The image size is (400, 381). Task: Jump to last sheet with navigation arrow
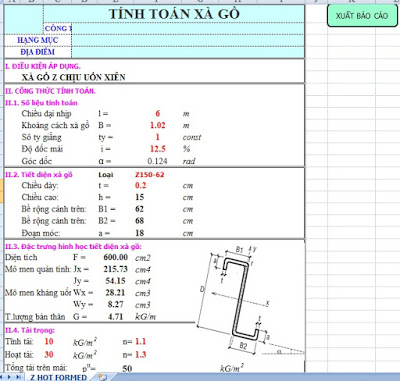19,377
